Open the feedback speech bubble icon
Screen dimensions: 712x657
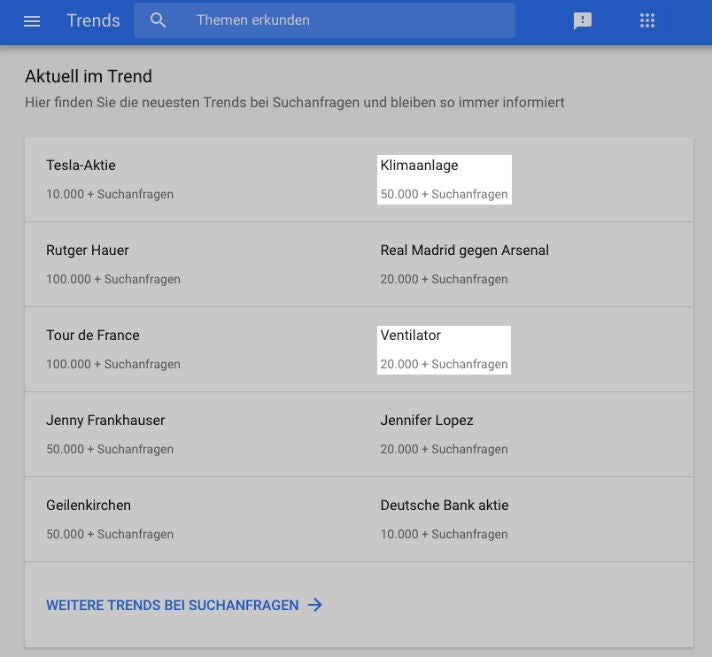[582, 21]
